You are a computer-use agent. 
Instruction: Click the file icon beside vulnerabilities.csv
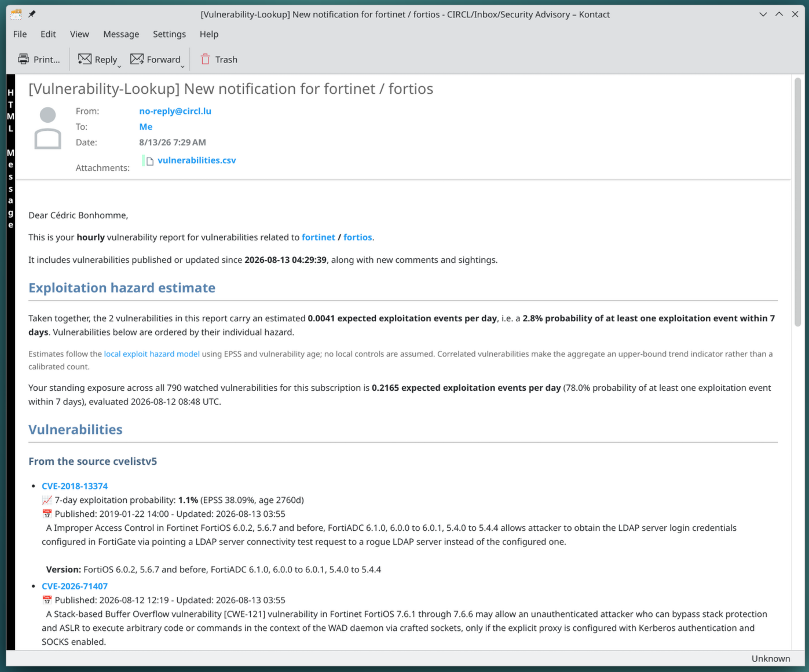[x=149, y=161]
